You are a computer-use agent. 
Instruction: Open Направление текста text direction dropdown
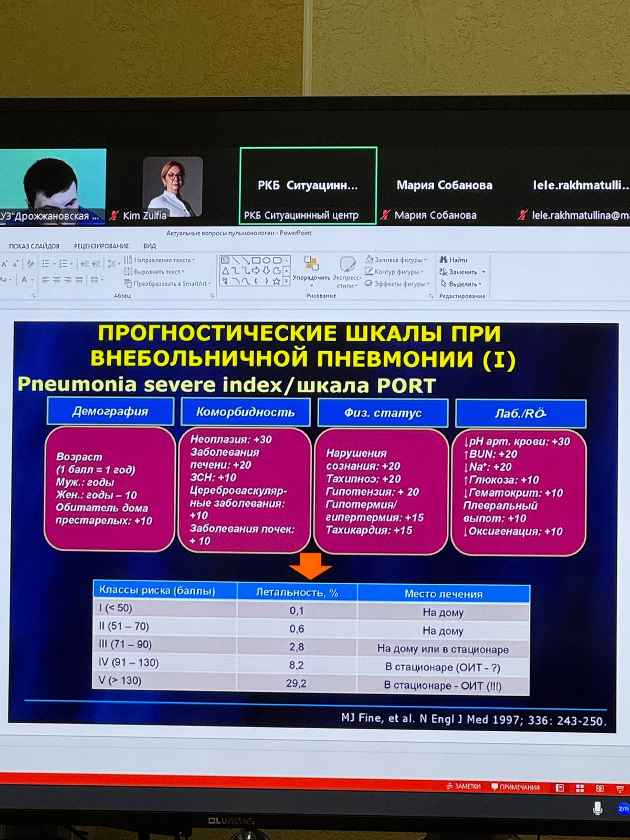click(193, 260)
